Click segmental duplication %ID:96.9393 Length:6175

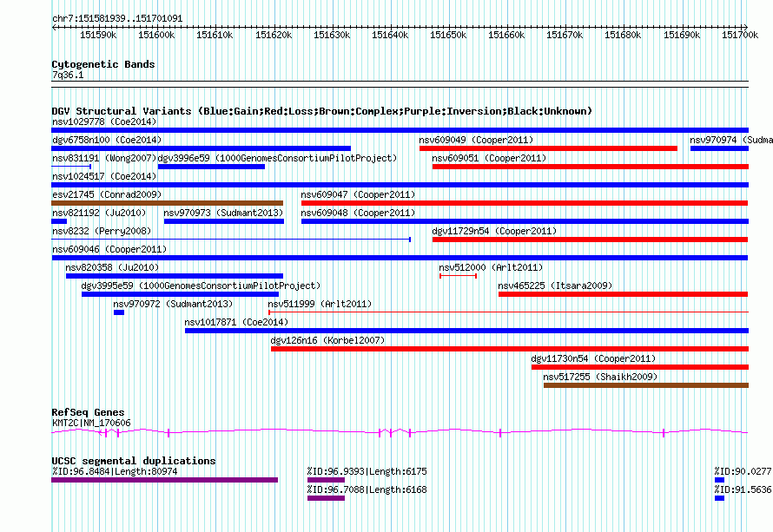tap(326, 480)
